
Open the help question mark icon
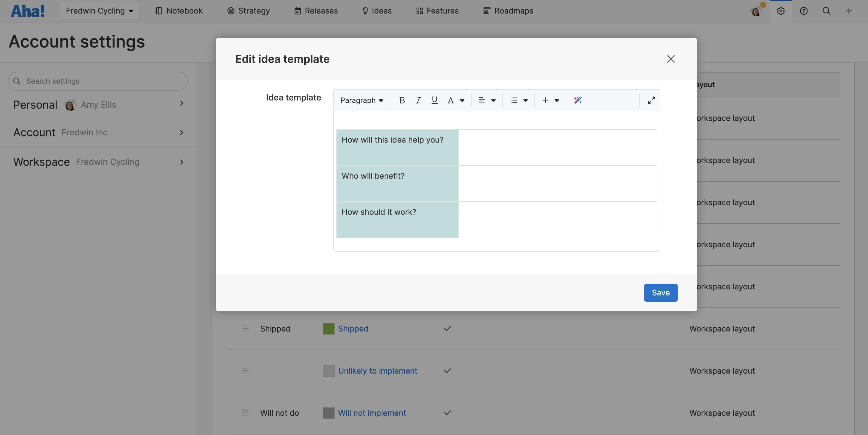[x=803, y=11]
